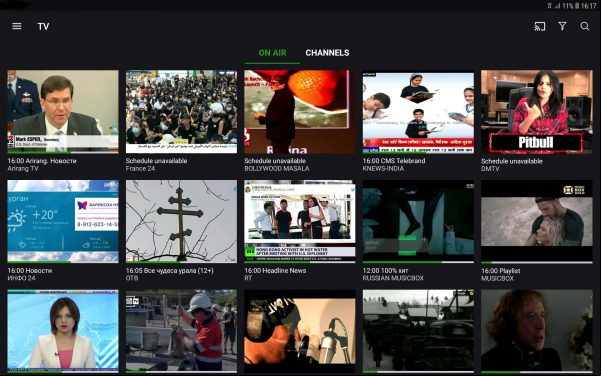
Task: Play the DMTV Pitbull thumbnail
Action: pos(537,112)
